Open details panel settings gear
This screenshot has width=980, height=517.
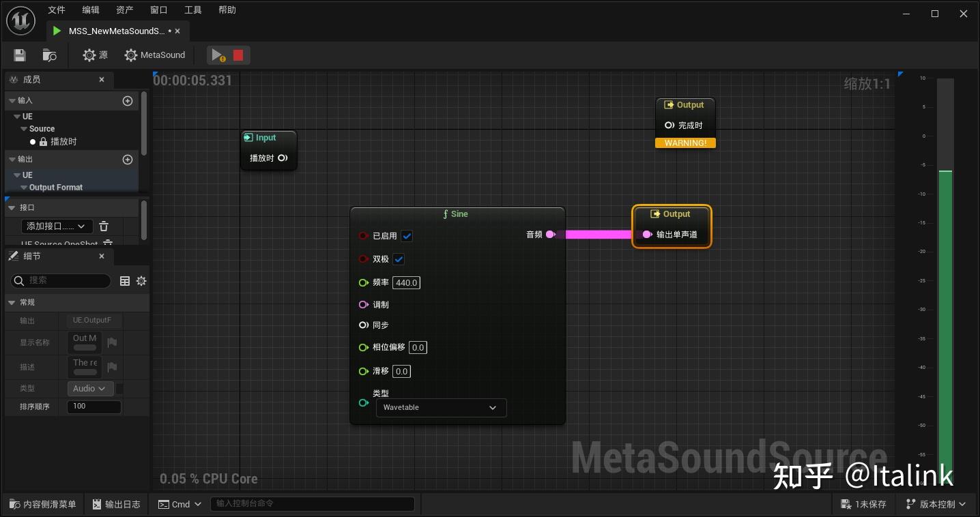point(141,281)
